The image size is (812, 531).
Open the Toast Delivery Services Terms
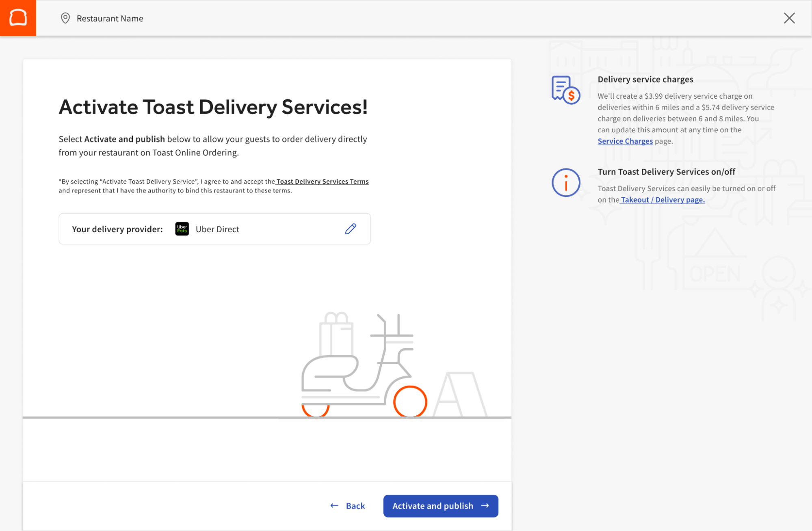pos(322,181)
